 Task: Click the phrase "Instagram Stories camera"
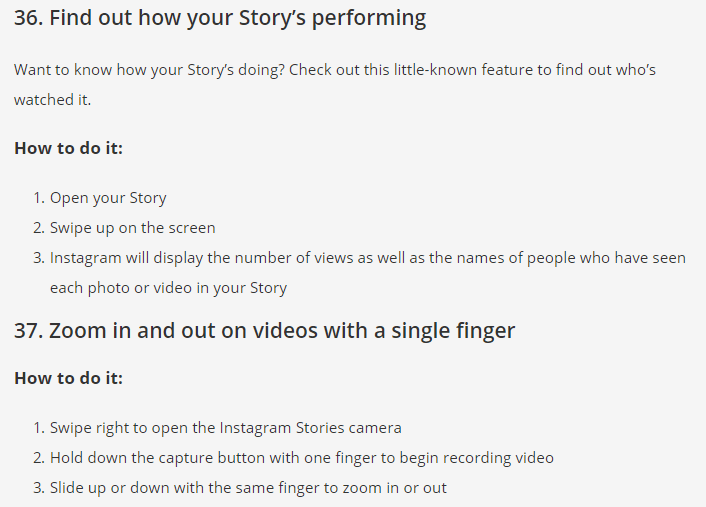(306, 428)
